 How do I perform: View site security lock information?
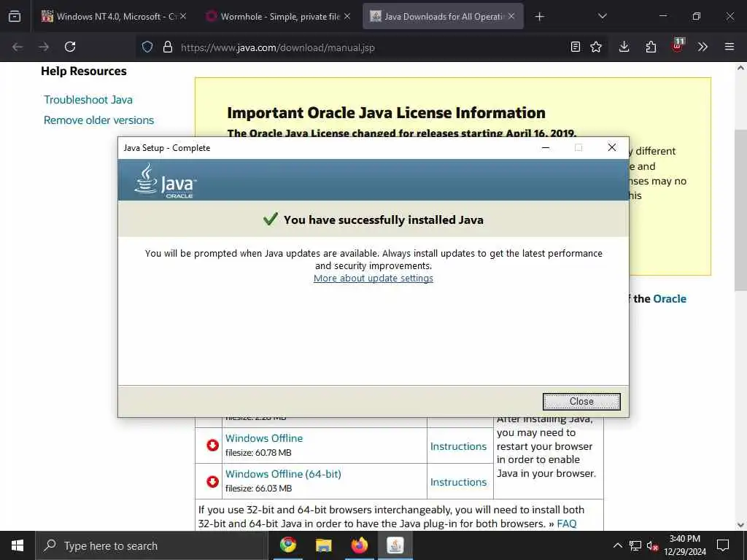pos(167,47)
